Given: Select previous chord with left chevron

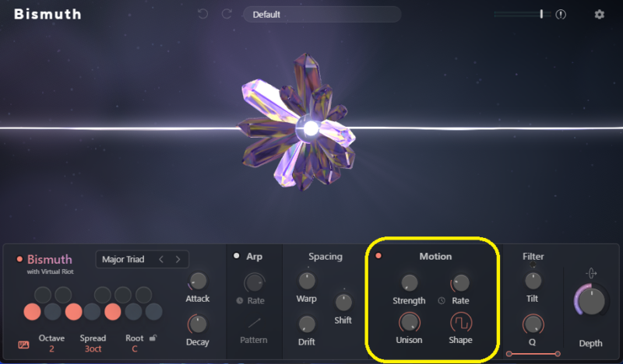Looking at the screenshot, I should tap(161, 259).
